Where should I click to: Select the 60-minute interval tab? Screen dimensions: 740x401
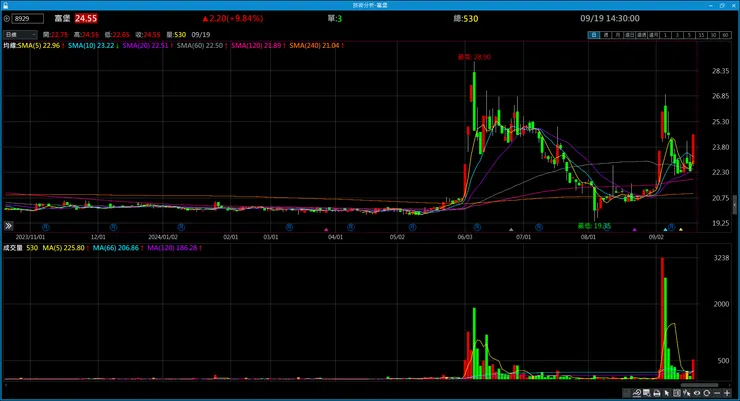(725, 35)
